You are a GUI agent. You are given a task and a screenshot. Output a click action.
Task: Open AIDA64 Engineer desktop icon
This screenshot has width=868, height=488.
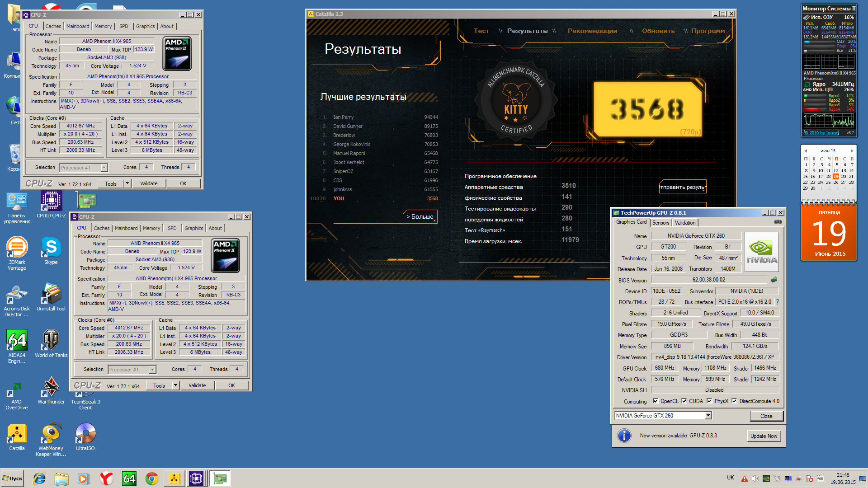coord(17,346)
